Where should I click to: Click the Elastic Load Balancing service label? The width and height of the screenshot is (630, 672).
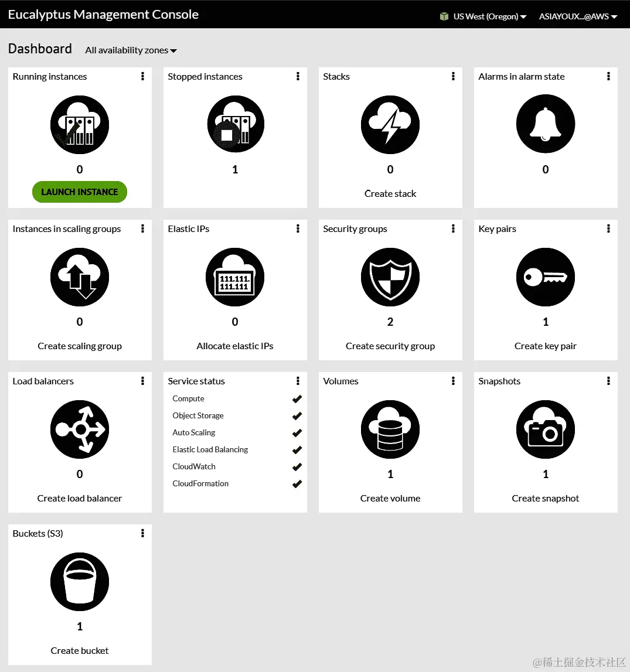[x=210, y=449]
